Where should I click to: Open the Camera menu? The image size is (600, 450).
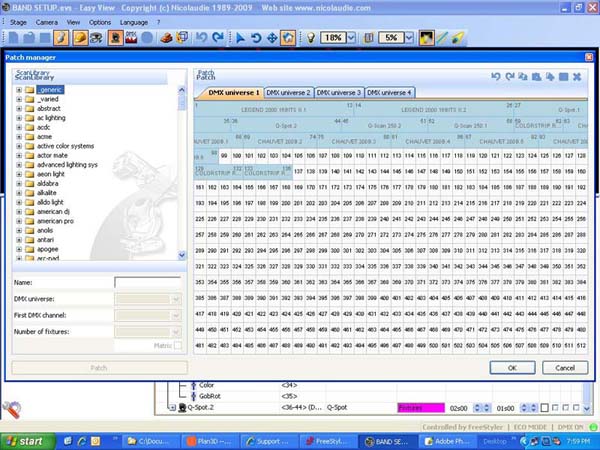(x=47, y=22)
